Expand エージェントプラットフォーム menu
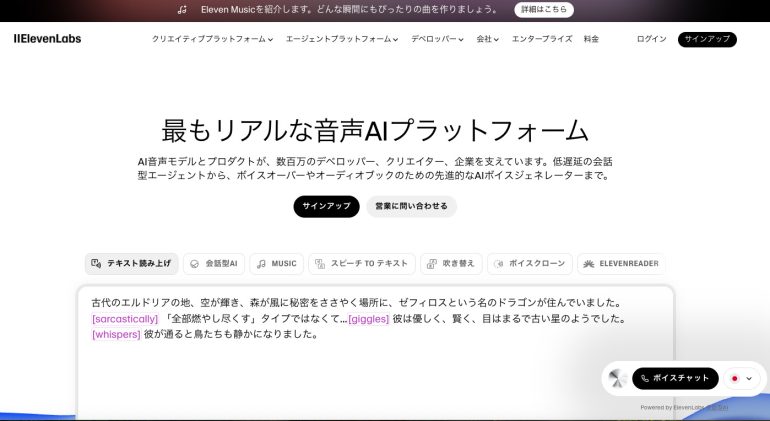This screenshot has width=770, height=421. click(x=342, y=39)
